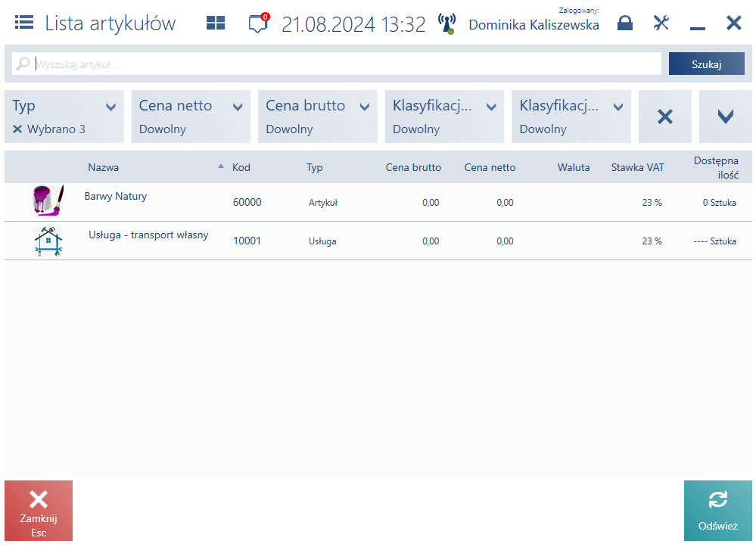Sort by the Typ column header

coord(314,167)
